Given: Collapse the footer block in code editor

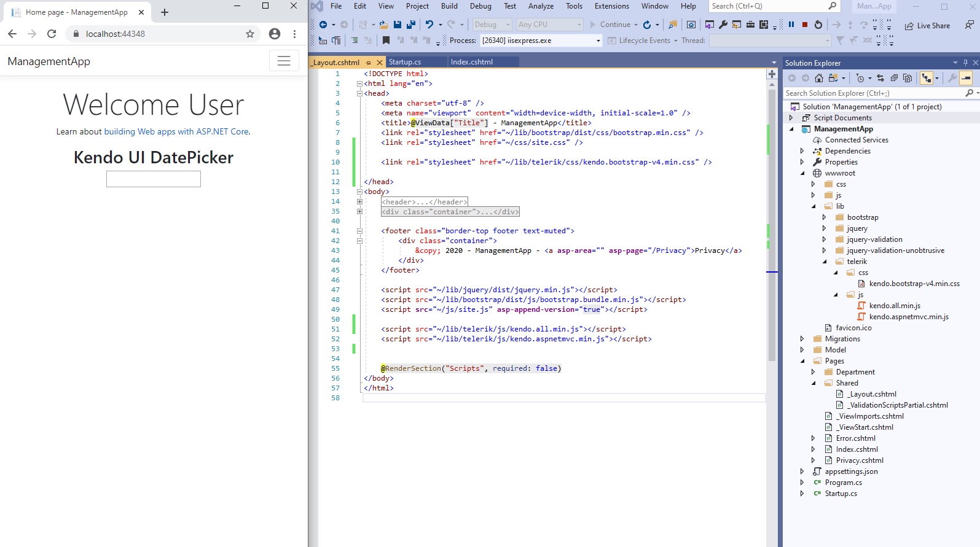Looking at the screenshot, I should (359, 231).
